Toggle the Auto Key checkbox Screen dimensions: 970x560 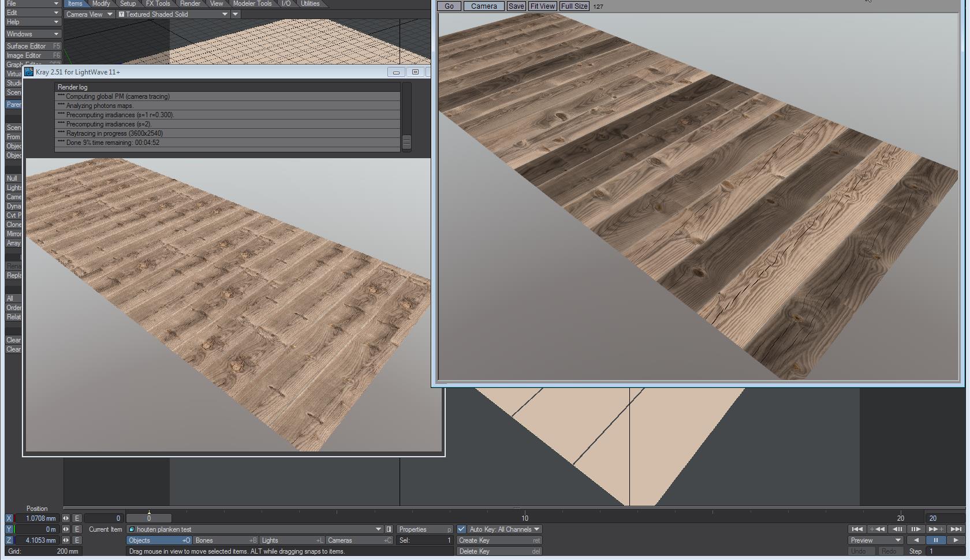click(461, 529)
